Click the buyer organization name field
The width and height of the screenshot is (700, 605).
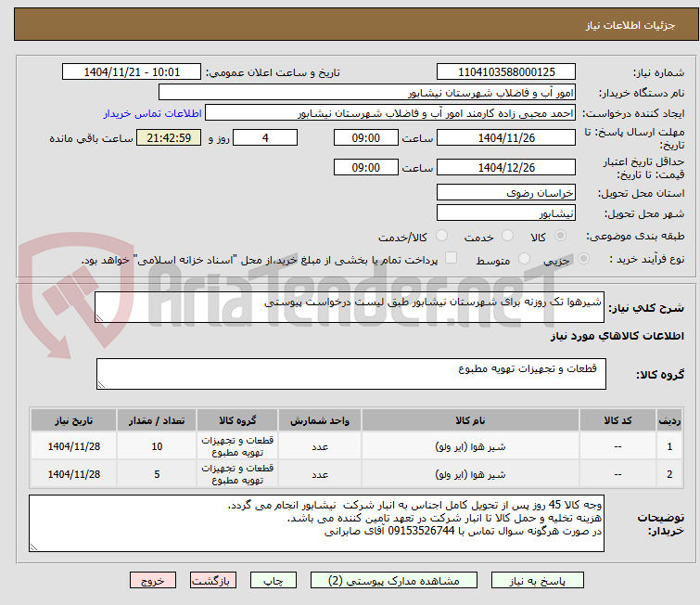(367, 93)
